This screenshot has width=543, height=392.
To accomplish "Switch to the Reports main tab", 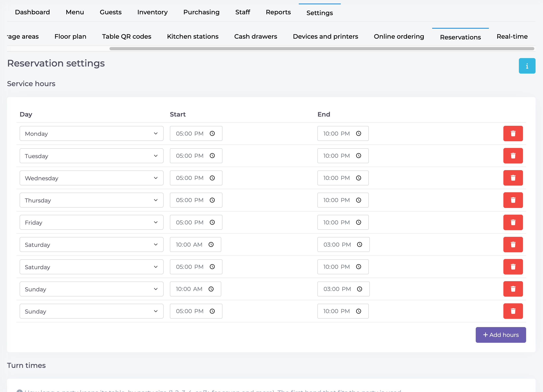I will coord(278,12).
